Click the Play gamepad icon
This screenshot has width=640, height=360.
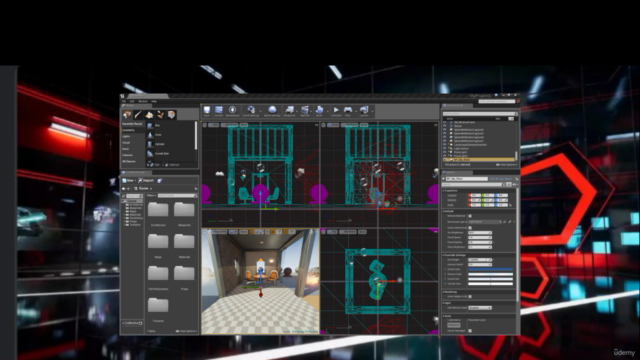[x=348, y=111]
